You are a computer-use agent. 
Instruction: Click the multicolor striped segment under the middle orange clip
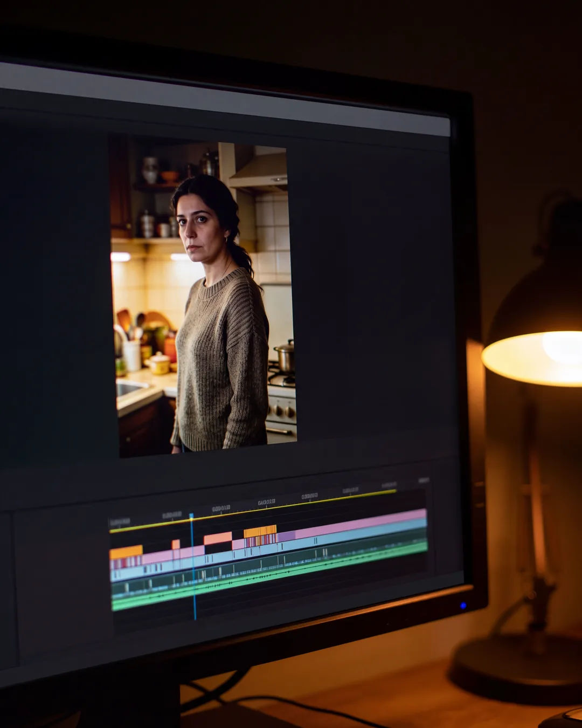click(261, 541)
